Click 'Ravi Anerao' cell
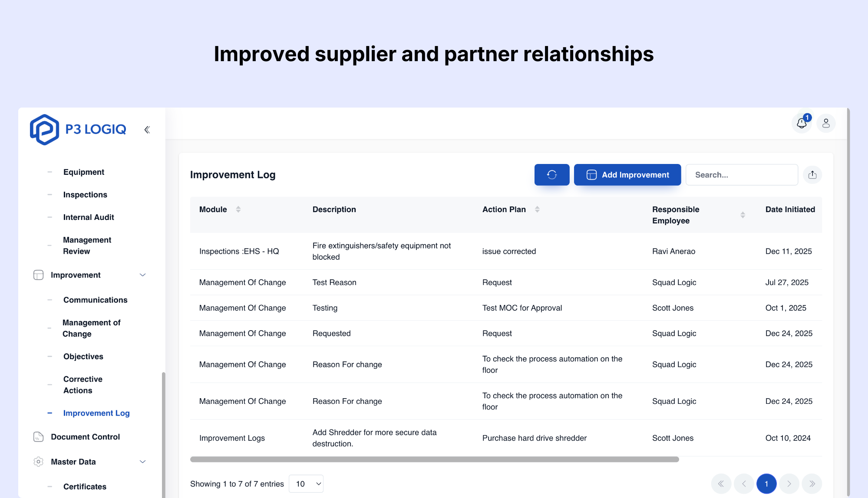The width and height of the screenshot is (868, 498). click(x=674, y=252)
